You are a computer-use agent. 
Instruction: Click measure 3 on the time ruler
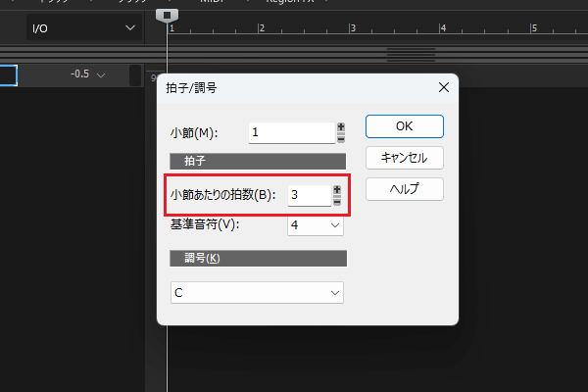pyautogui.click(x=352, y=27)
